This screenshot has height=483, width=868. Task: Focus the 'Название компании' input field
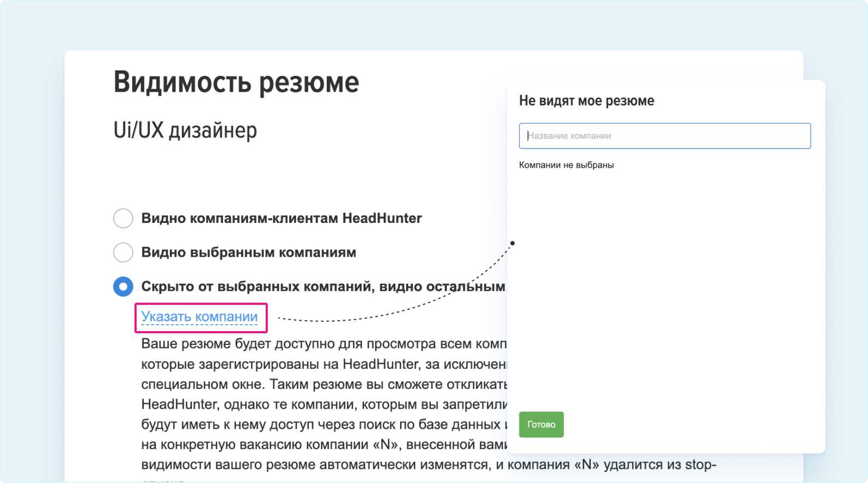664,136
